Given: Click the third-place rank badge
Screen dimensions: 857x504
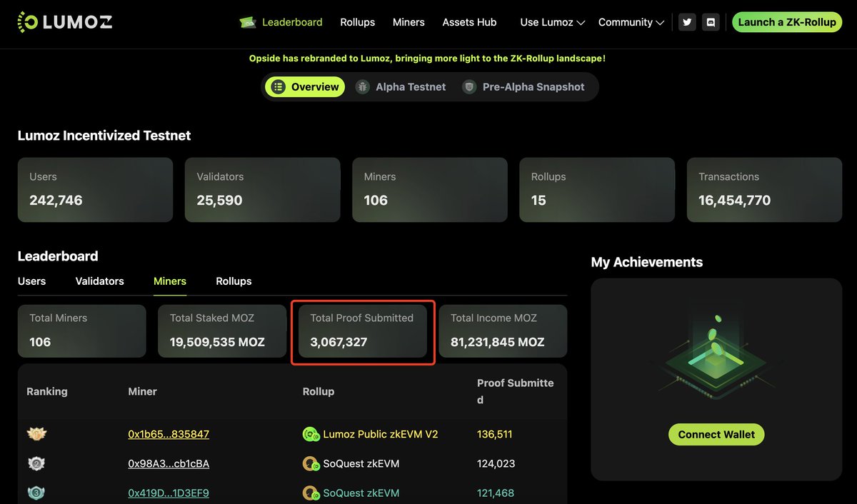Looking at the screenshot, I should [x=36, y=493].
